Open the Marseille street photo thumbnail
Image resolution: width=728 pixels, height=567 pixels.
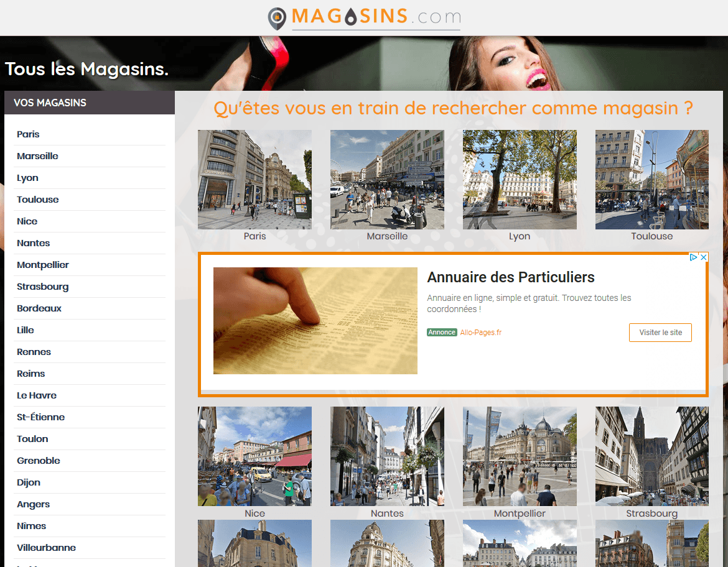[387, 180]
